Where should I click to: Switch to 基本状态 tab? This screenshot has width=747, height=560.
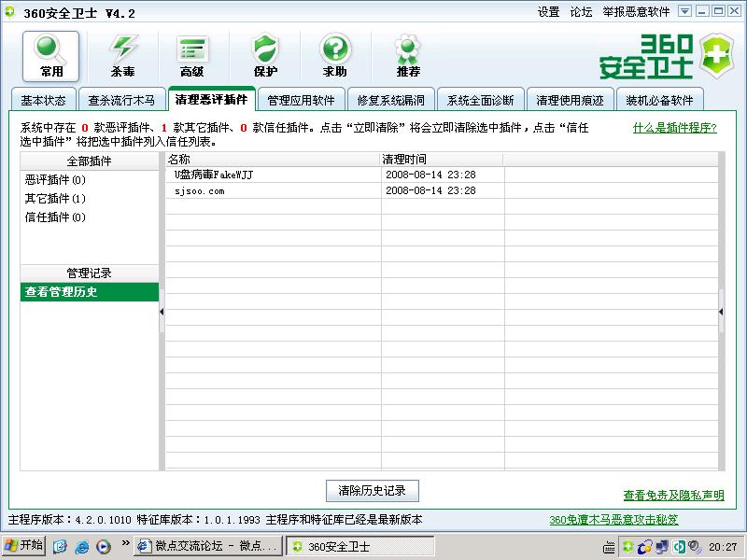coord(43,100)
